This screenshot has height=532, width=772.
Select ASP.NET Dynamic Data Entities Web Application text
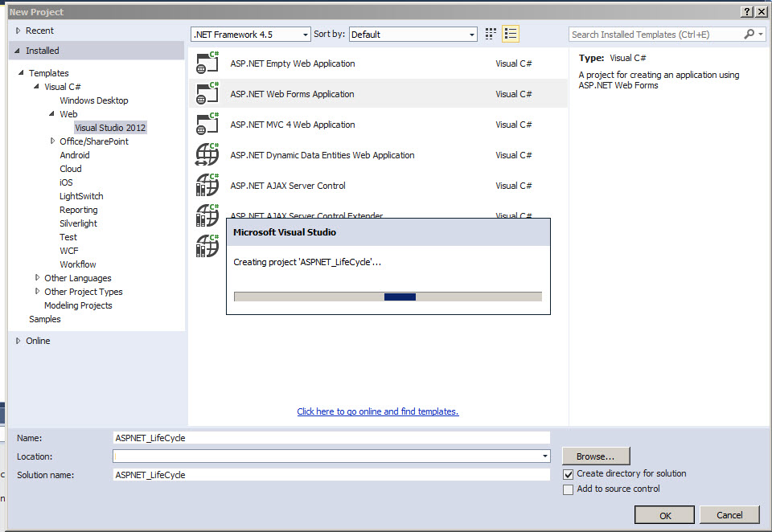[x=322, y=155]
